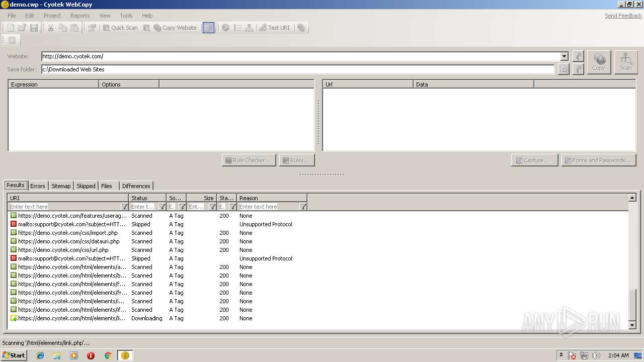
Task: Click Test URI in the toolbar
Action: pyautogui.click(x=275, y=28)
